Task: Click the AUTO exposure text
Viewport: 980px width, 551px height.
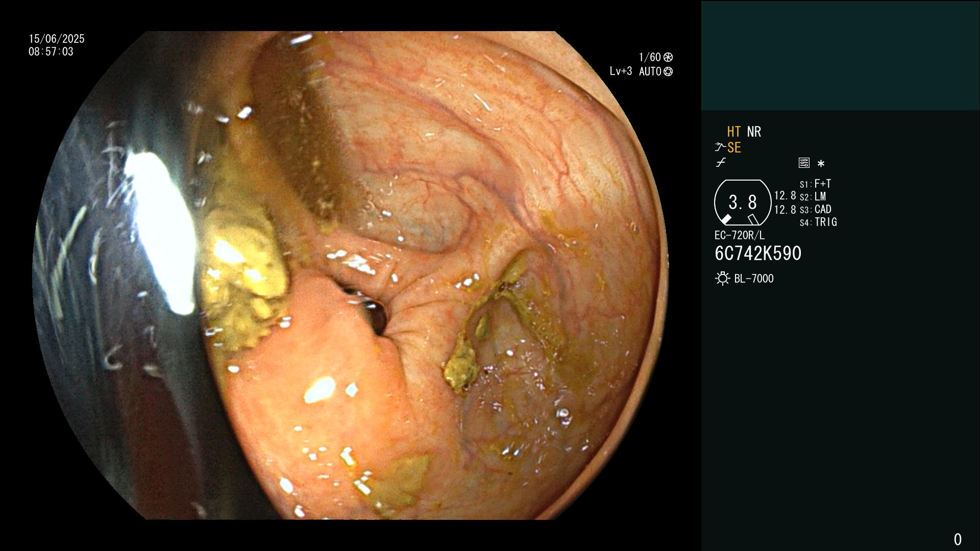Action: [x=650, y=71]
